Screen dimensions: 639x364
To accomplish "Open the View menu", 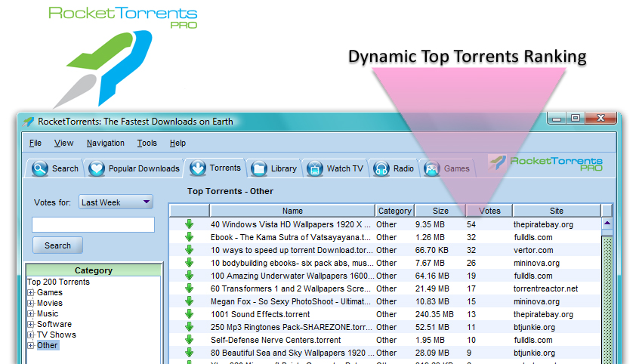I will click(64, 143).
